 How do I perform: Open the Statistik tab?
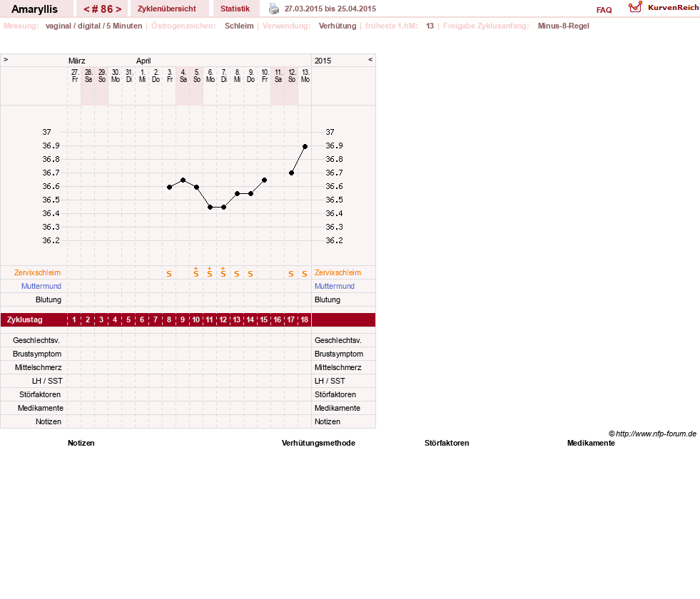(235, 9)
